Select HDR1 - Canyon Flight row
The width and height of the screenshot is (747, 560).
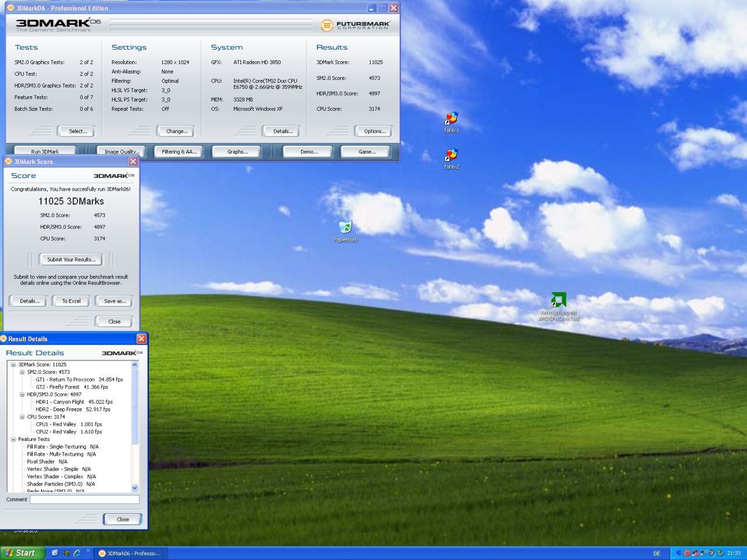point(74,402)
